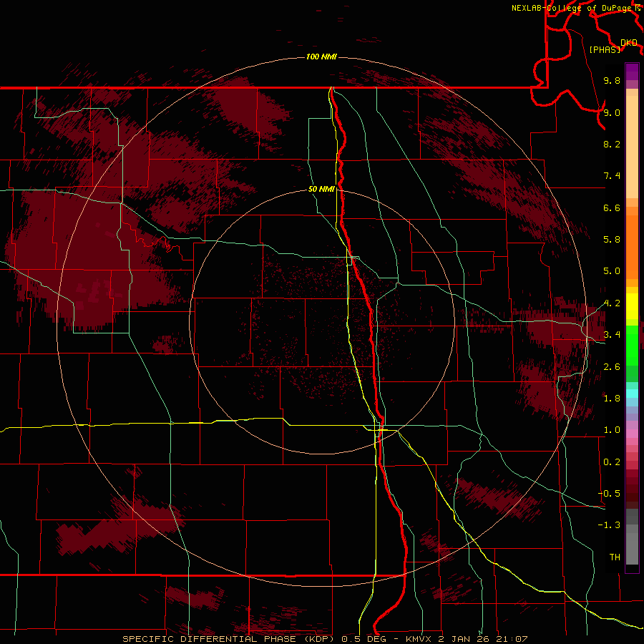The image size is (644, 644).
Task: Click the KMVX radar site identifier
Action: tap(419, 639)
